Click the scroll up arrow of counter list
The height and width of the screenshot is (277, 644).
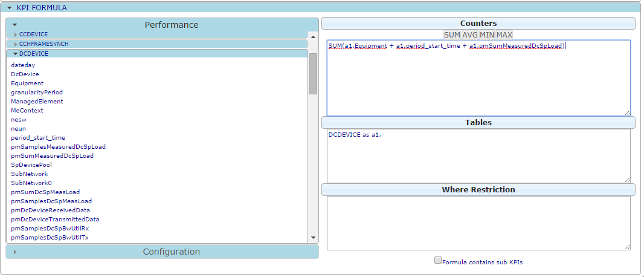click(x=313, y=36)
